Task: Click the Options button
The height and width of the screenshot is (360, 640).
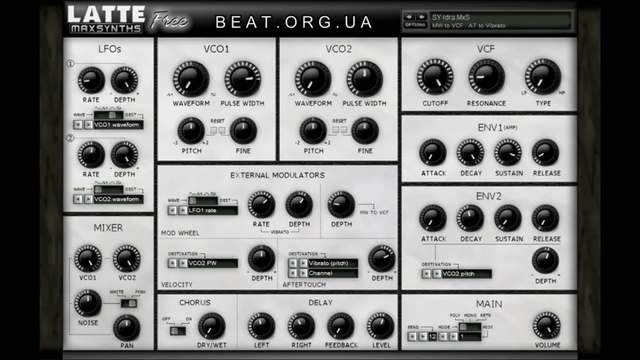Action: coord(415,25)
